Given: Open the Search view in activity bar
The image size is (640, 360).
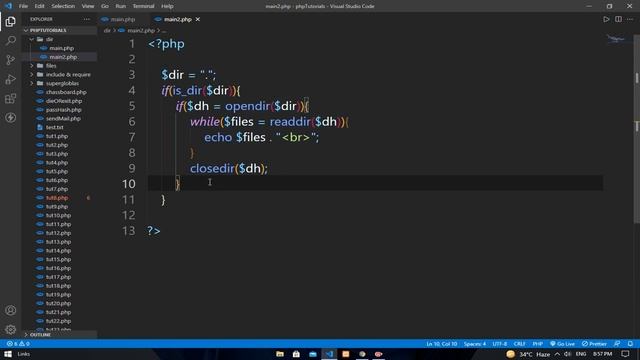Looking at the screenshot, I should click(11, 40).
